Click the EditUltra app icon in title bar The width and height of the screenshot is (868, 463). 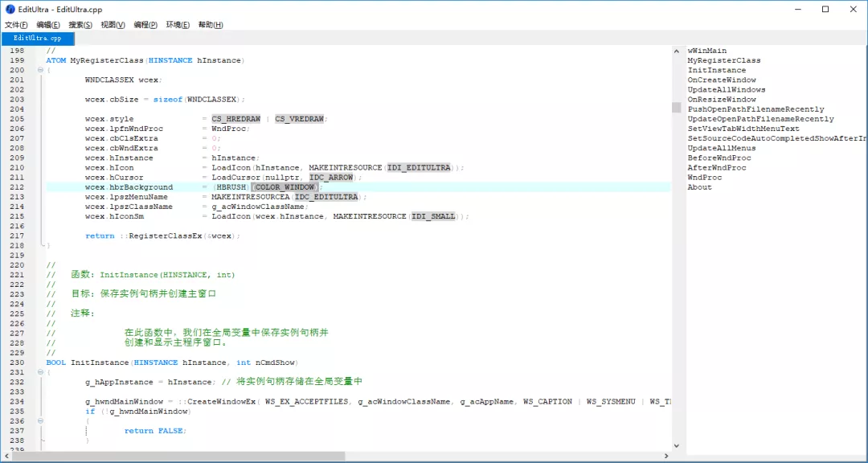[10, 9]
